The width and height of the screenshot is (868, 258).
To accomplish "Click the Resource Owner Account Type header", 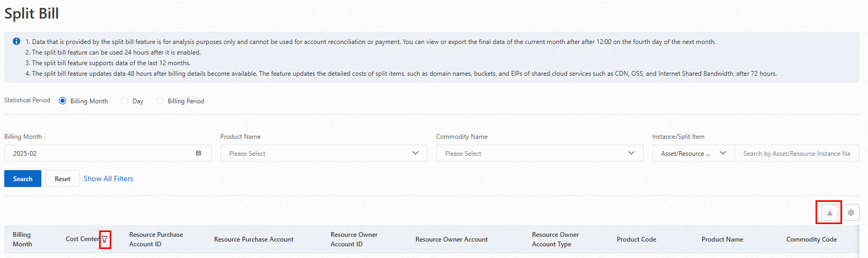I will point(555,239).
